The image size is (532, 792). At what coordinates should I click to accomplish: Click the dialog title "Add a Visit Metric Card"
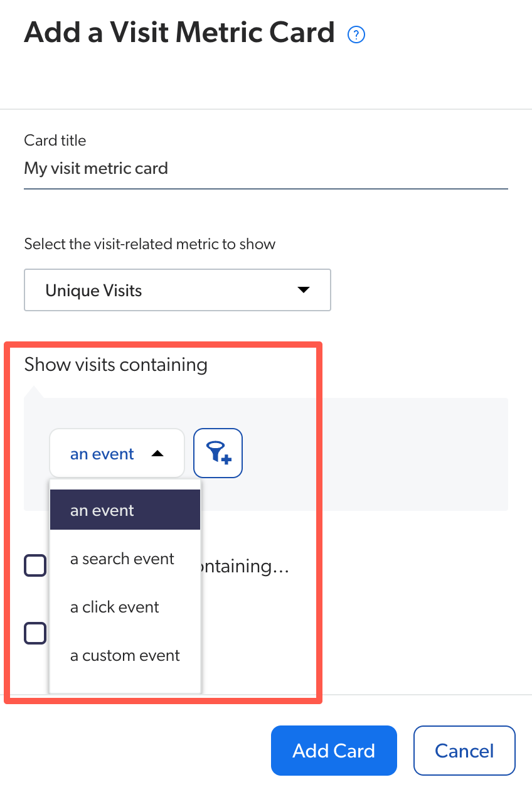pos(179,32)
